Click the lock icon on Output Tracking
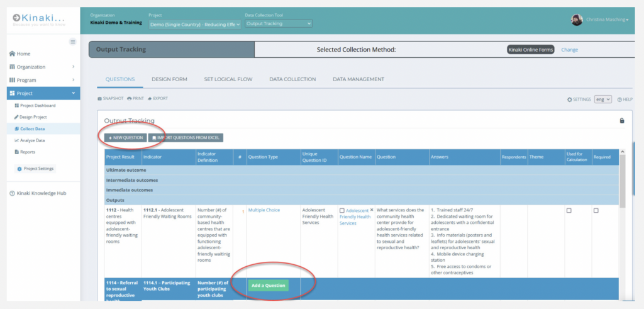Viewport: 644px width, 309px height. 622,121
